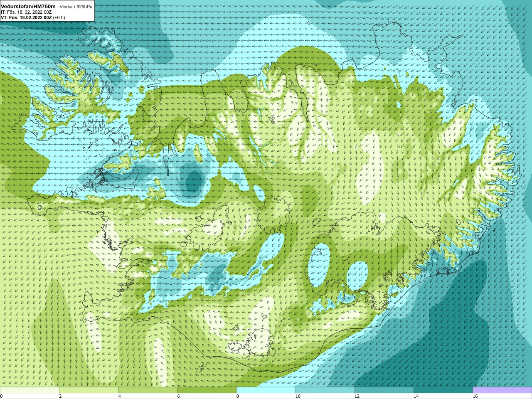
Task: Click the '(+0 h)' forecast offset text
Action: click(60, 18)
